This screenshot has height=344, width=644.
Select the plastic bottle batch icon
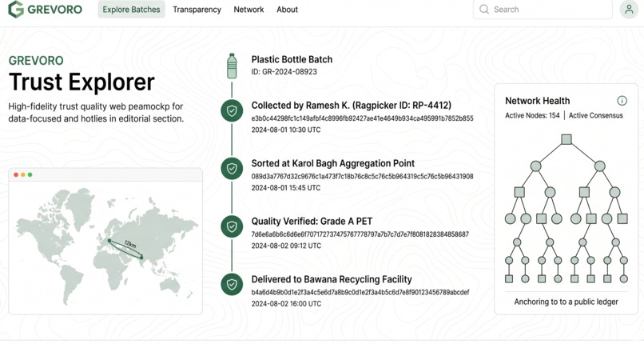tap(232, 66)
